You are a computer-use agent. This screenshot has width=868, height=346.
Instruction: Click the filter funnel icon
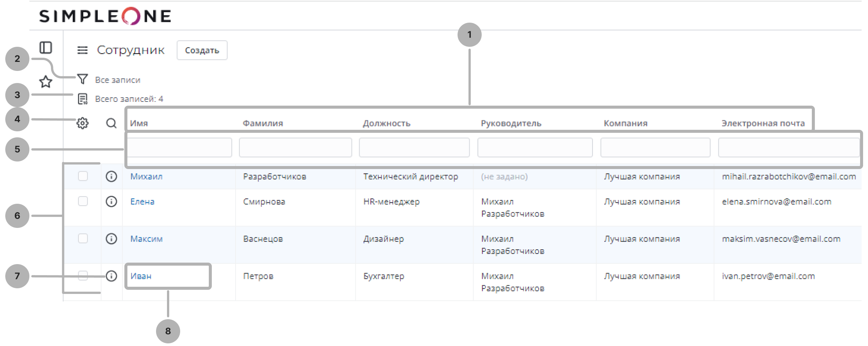point(83,79)
